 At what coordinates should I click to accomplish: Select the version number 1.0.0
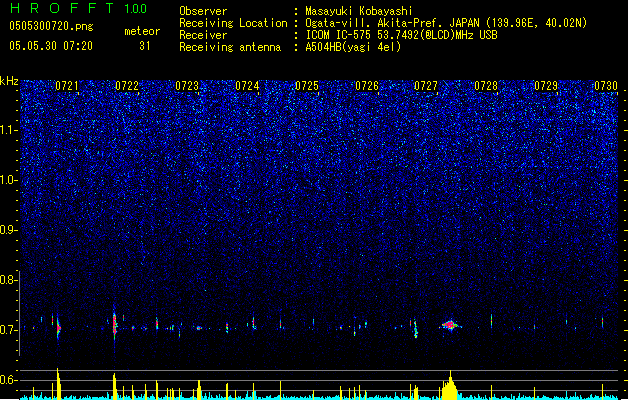[x=136, y=8]
